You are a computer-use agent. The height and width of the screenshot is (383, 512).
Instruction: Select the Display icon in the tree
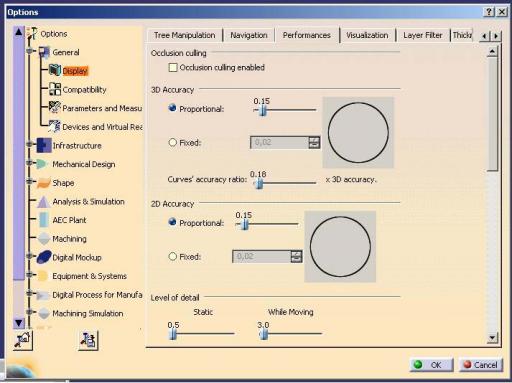55,70
